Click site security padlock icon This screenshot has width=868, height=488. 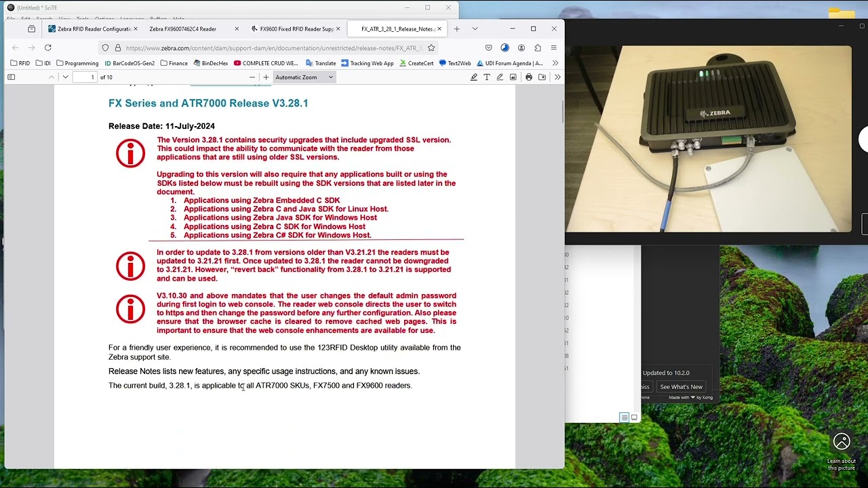pos(117,48)
